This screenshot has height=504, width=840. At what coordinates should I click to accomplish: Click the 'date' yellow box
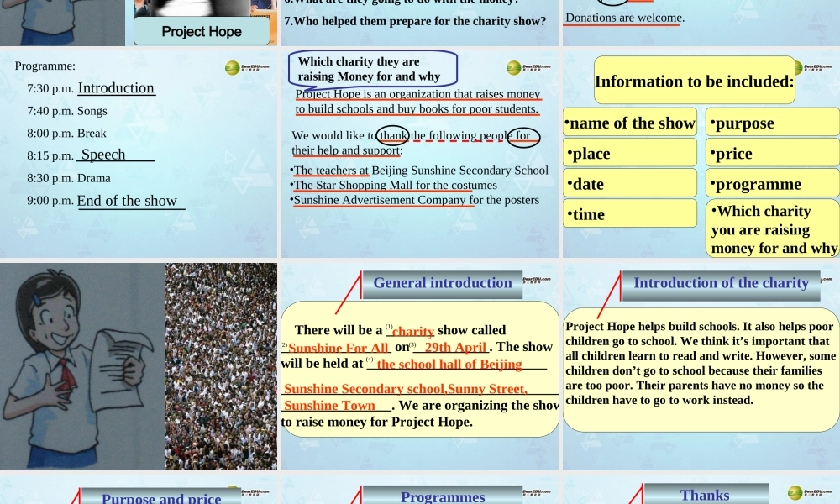coord(630,183)
